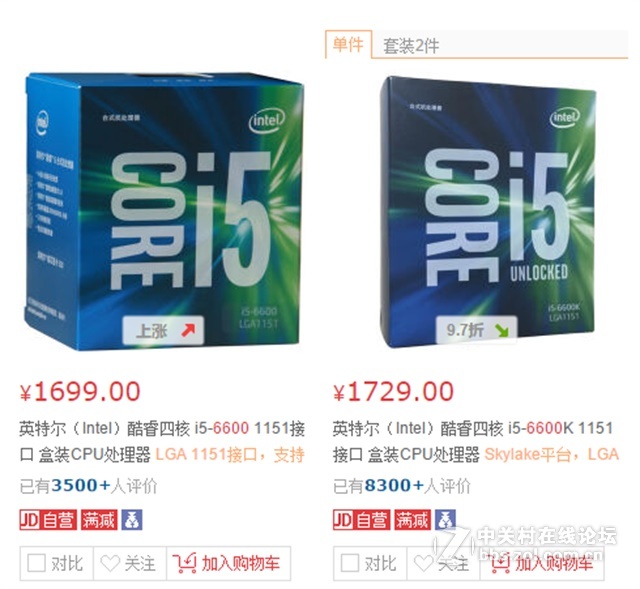The width and height of the screenshot is (640, 589).
Task: Open the i5-6600K product title link
Action: [x=476, y=441]
